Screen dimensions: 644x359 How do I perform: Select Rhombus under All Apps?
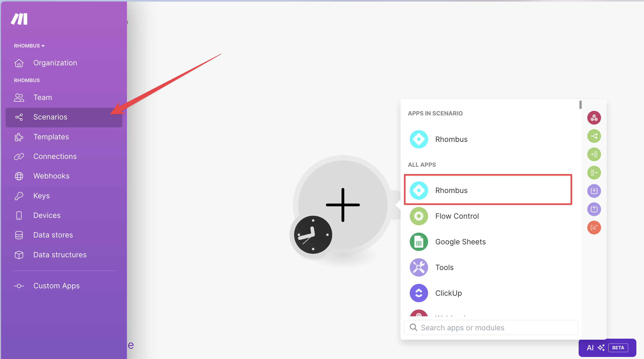[488, 190]
